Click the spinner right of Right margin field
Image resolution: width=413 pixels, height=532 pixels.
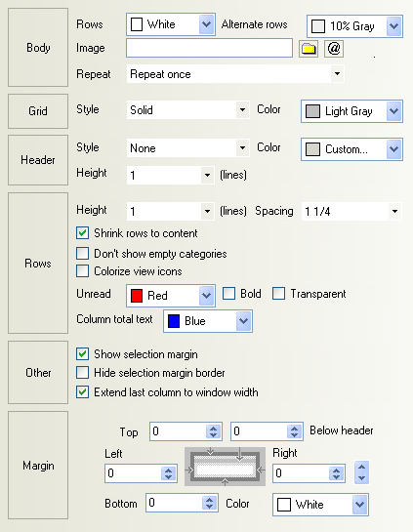(362, 472)
